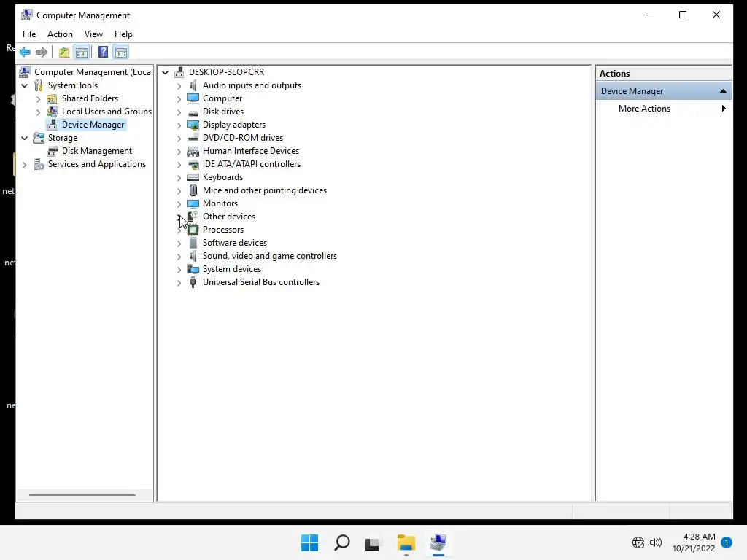Viewport: 747px width, 560px height.
Task: Click the Processors chip icon
Action: point(193,230)
